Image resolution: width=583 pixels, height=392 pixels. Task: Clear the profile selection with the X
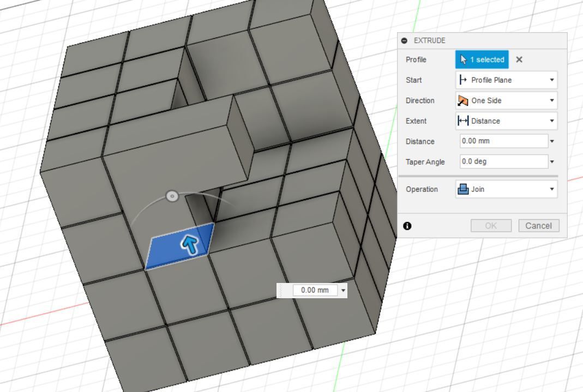(x=518, y=59)
